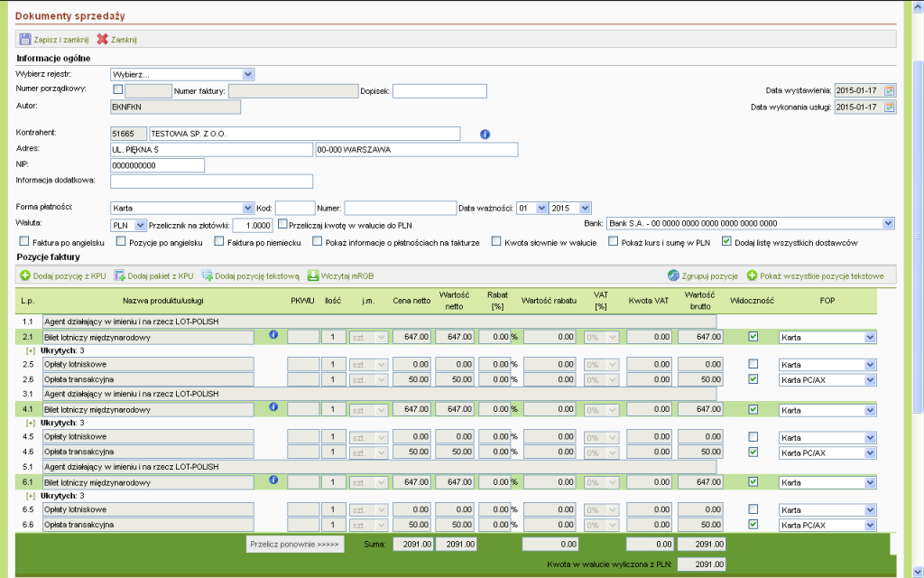
Task: Toggle the Numer porządkowy checkbox
Action: click(x=118, y=89)
